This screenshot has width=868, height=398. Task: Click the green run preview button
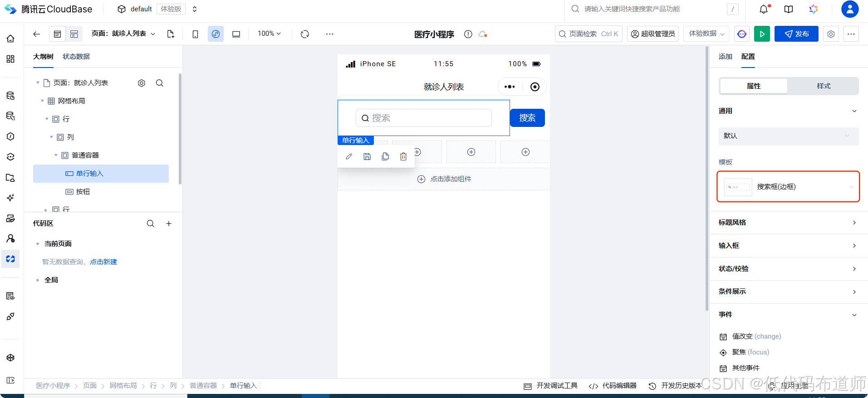tap(762, 34)
